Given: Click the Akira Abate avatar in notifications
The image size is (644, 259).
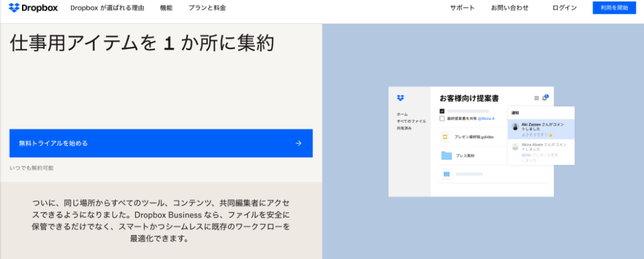Looking at the screenshot, I should [x=515, y=146].
